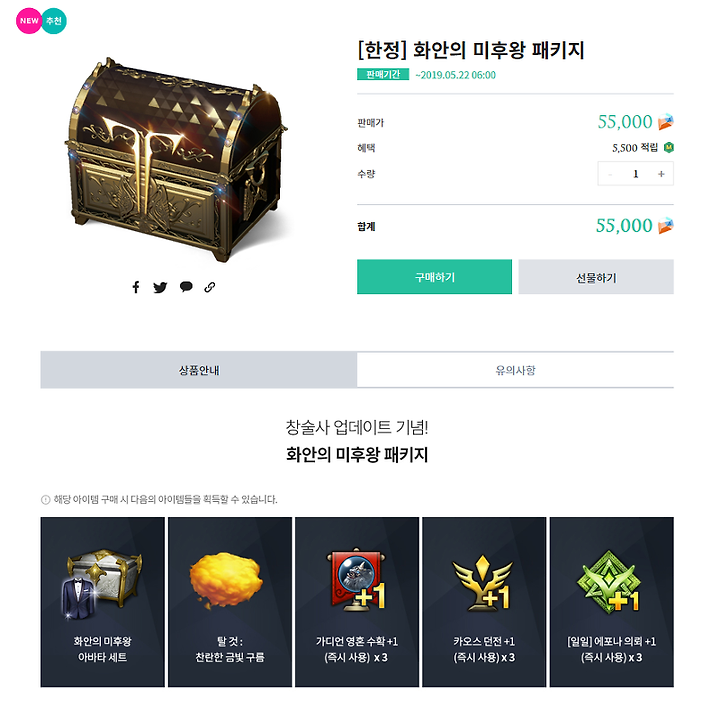Click the 구매하기 purchase button
The height and width of the screenshot is (707, 720).
434,277
